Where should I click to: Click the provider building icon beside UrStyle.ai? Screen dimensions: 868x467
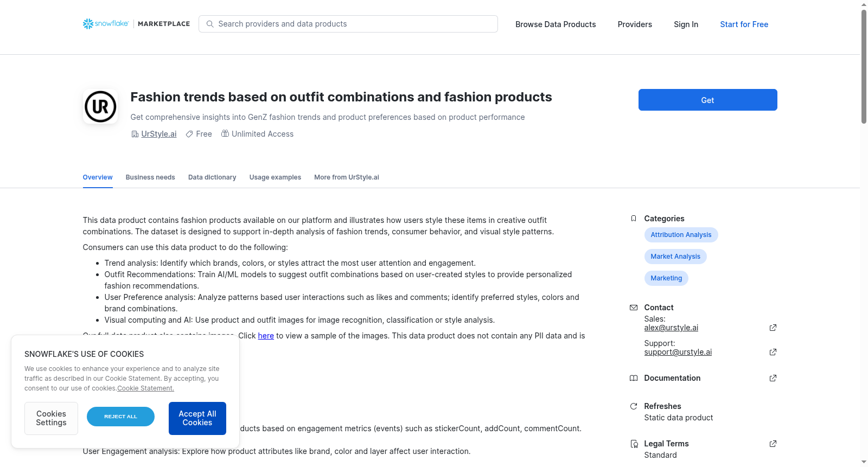click(135, 134)
